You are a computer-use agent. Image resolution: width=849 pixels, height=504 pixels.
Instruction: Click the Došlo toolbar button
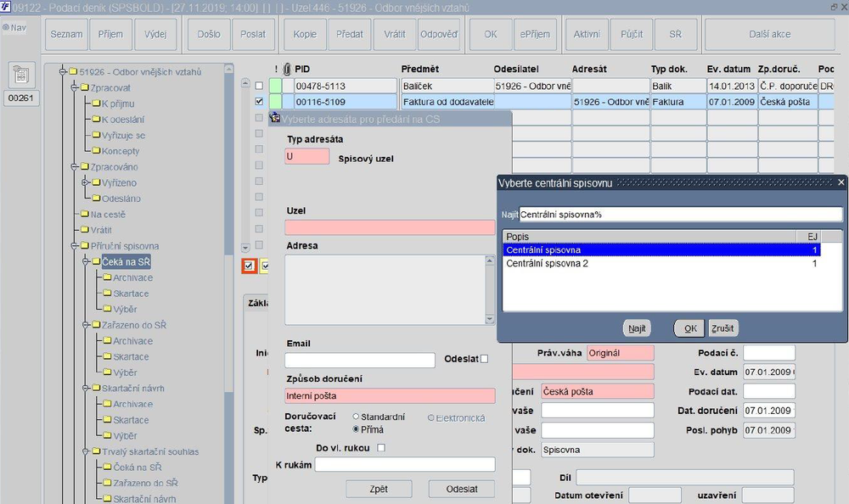coord(209,34)
